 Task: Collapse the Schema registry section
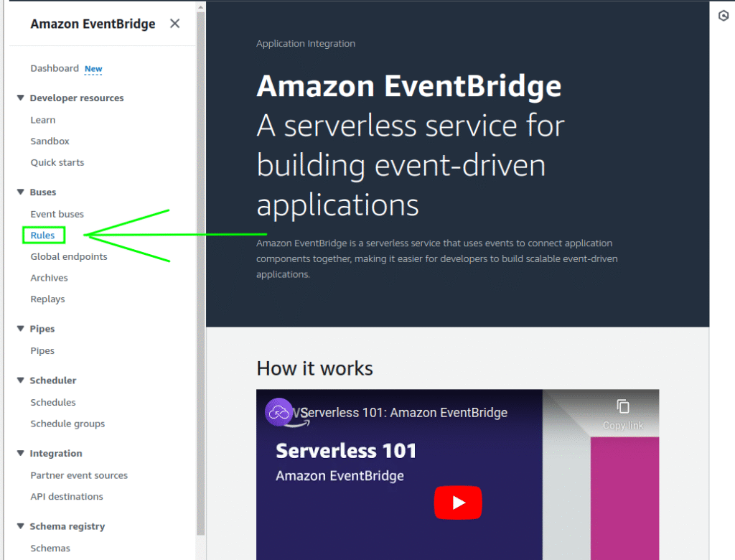[x=21, y=526]
